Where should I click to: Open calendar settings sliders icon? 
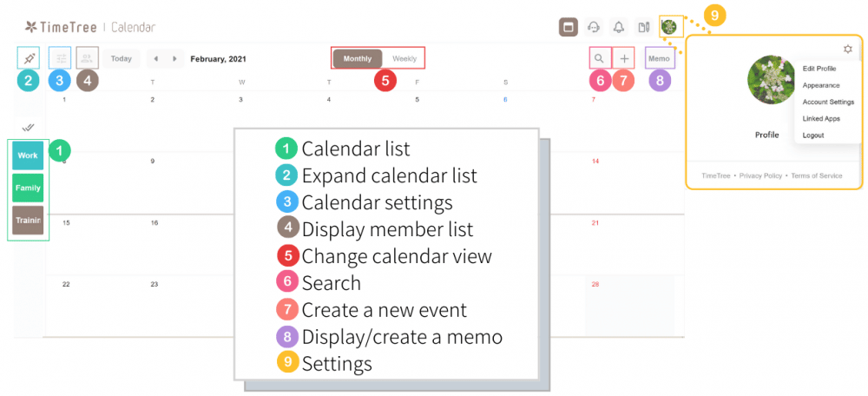(60, 58)
